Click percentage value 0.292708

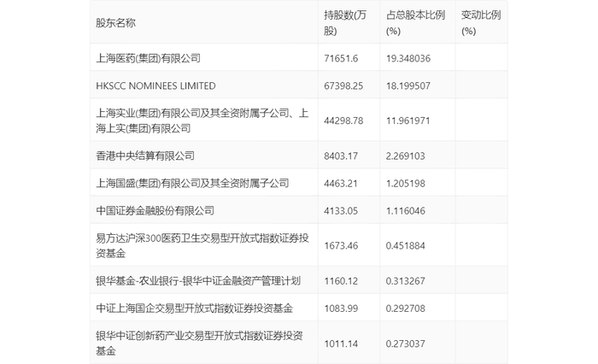406,308
